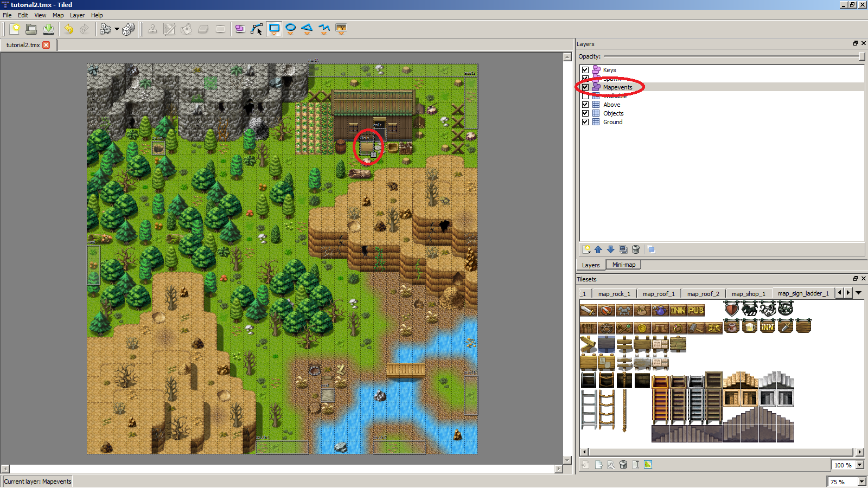The width and height of the screenshot is (868, 488).
Task: Remove the tileset with trash icon
Action: (x=623, y=465)
